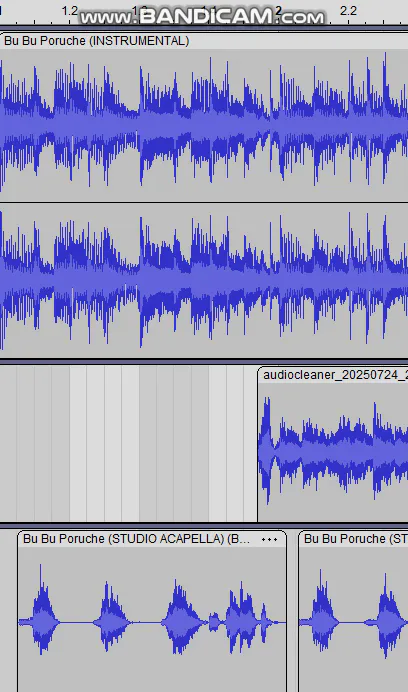Click the right edge of the first acapella clip
The image size is (408, 692).
286,613
